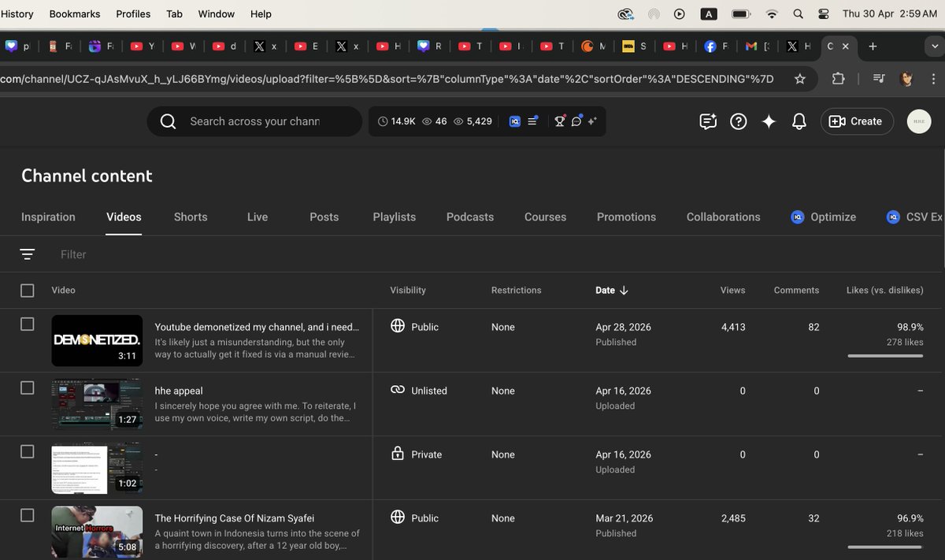Open the Bookmarks menu in the menu bar
The image size is (945, 560).
tap(75, 13)
